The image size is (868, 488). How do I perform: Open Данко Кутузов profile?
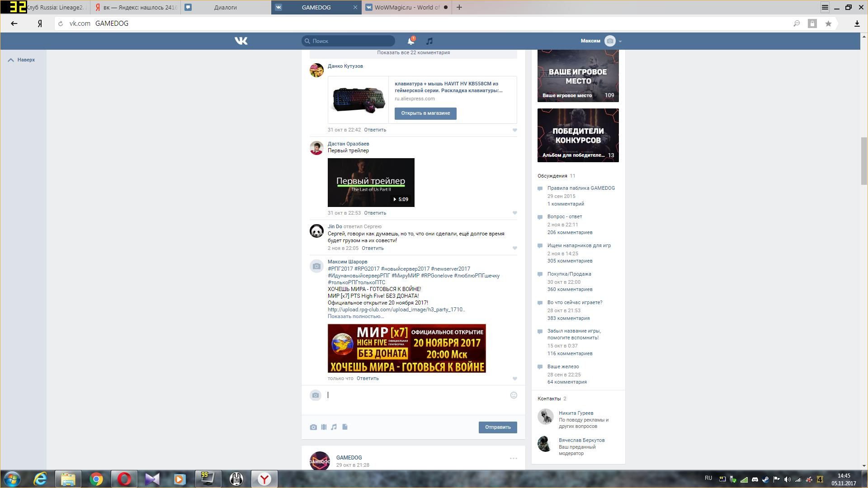click(x=345, y=66)
